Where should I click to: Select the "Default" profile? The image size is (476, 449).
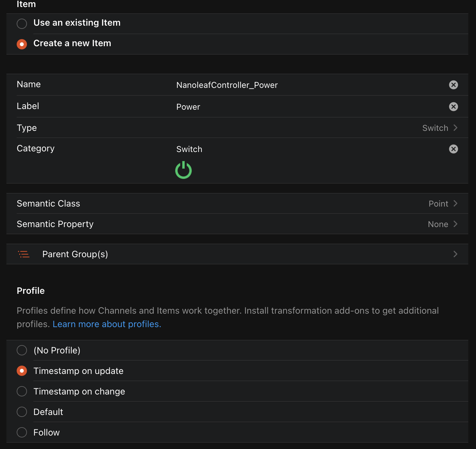(22, 412)
